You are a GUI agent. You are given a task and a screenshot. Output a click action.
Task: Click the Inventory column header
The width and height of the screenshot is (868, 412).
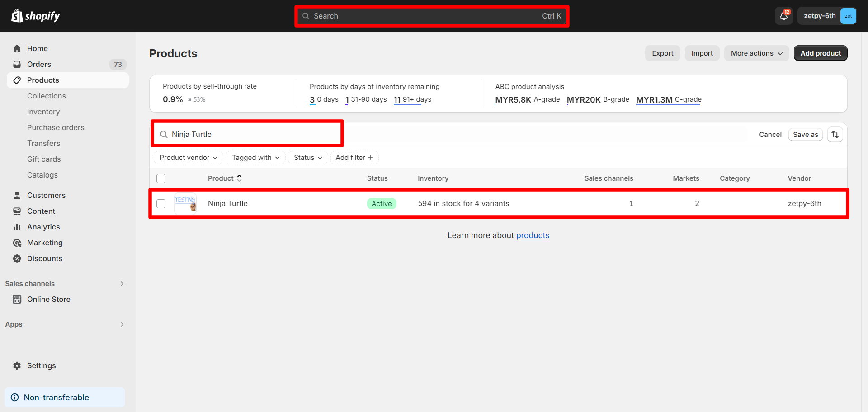coord(433,178)
